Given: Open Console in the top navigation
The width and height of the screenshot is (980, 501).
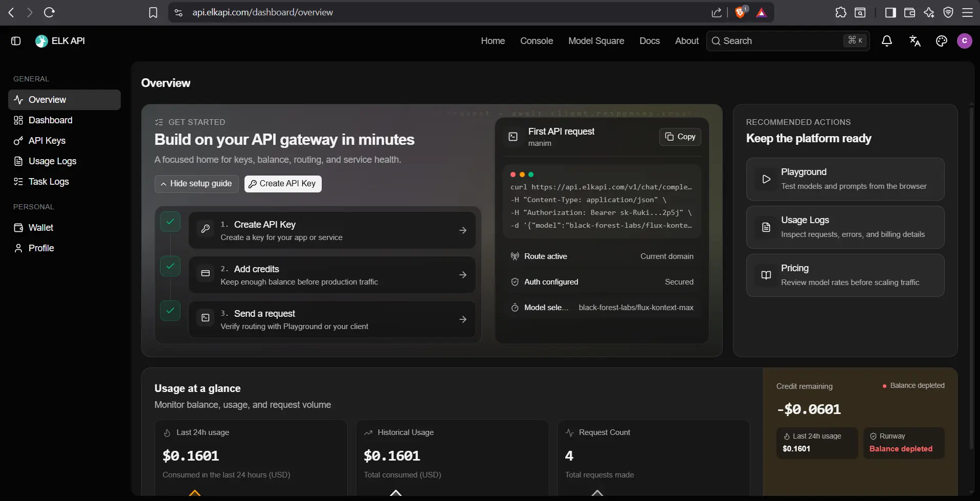Looking at the screenshot, I should 537,41.
